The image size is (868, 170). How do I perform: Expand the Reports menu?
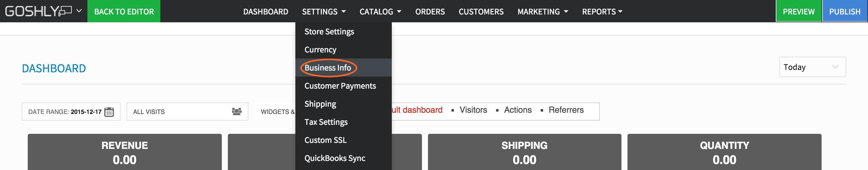[602, 11]
